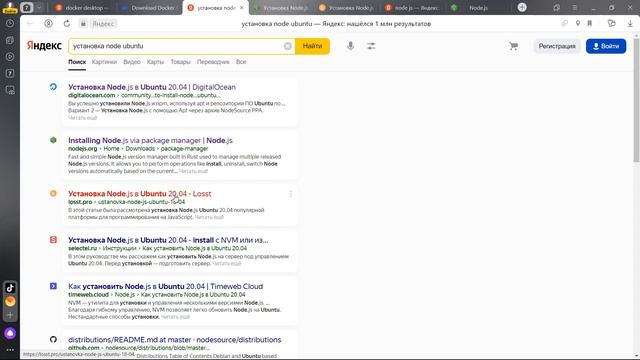The height and width of the screenshot is (360, 640).
Task: Switch to node.js — Яндекс tab
Action: pos(413,8)
